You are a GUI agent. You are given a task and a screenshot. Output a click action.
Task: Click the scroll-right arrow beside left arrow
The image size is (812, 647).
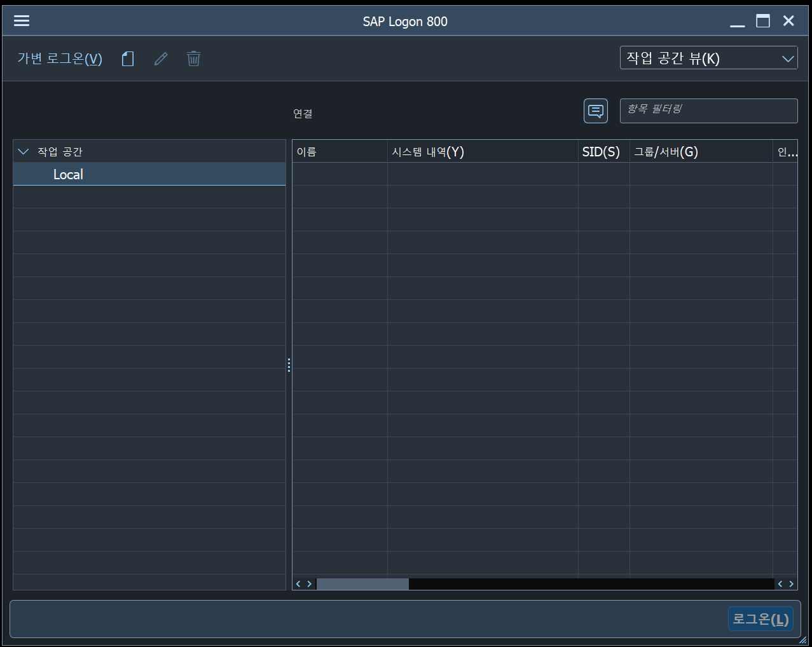coord(310,584)
